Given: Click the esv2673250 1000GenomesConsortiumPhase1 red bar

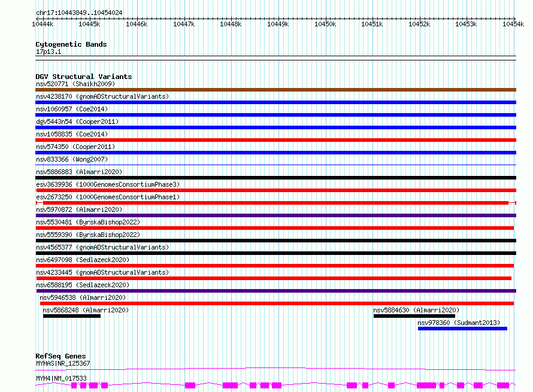Looking at the screenshot, I should click(275, 203).
